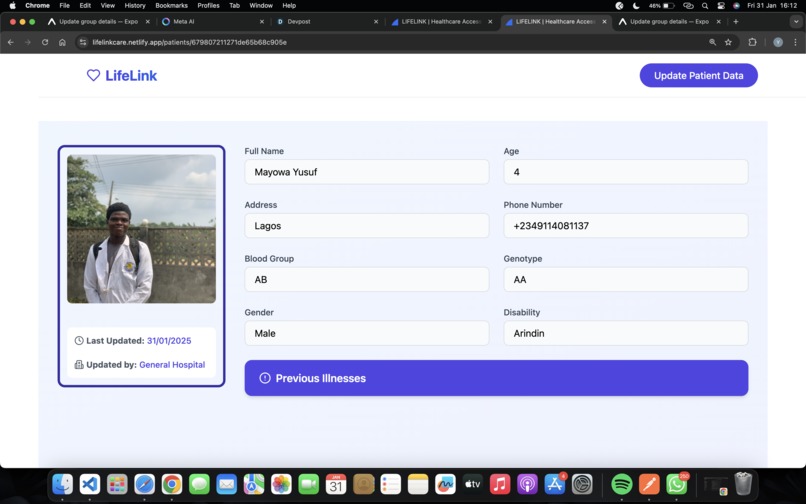Click the patient profile photo
Image resolution: width=806 pixels, height=504 pixels.
coord(141,229)
